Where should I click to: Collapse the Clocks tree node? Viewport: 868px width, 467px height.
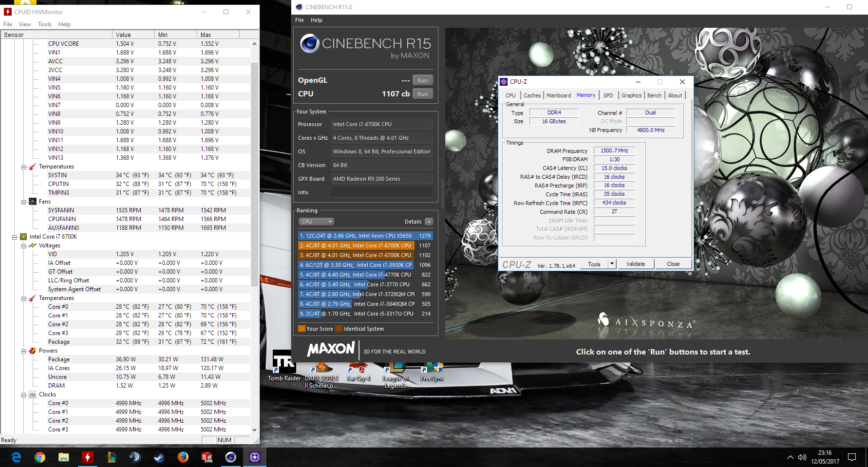23,394
